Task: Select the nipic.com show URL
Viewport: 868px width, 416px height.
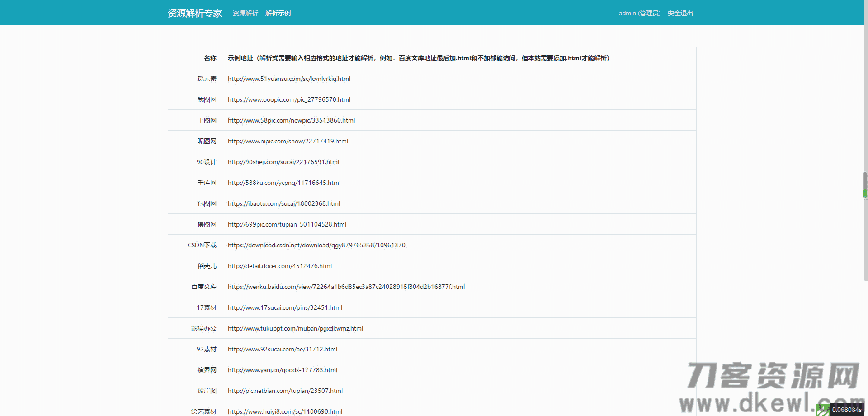Action: click(x=288, y=141)
